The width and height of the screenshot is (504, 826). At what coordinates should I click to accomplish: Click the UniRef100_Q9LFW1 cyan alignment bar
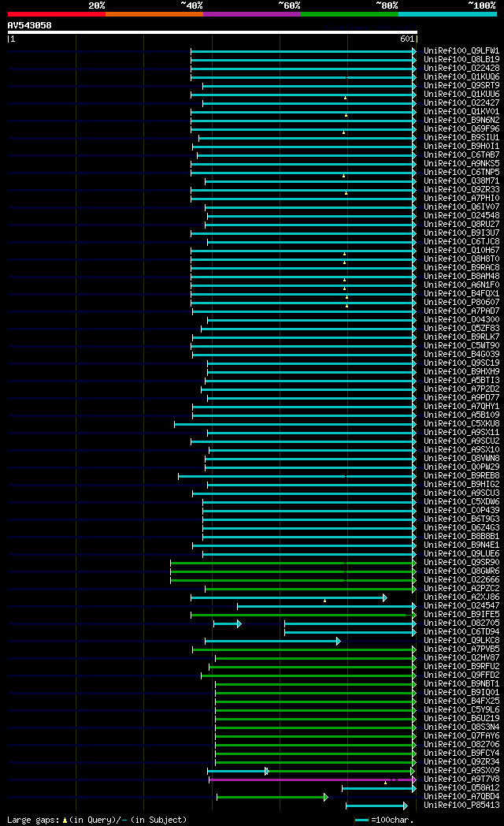pos(303,52)
